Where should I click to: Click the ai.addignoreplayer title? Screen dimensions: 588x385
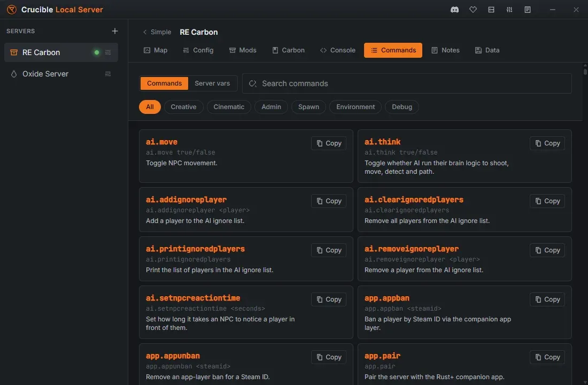187,199
